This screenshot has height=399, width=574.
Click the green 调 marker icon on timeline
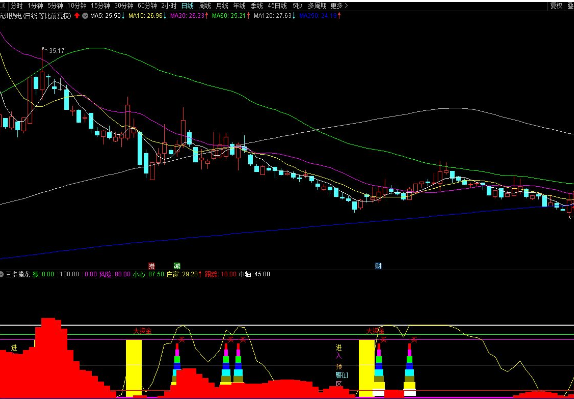[177, 266]
